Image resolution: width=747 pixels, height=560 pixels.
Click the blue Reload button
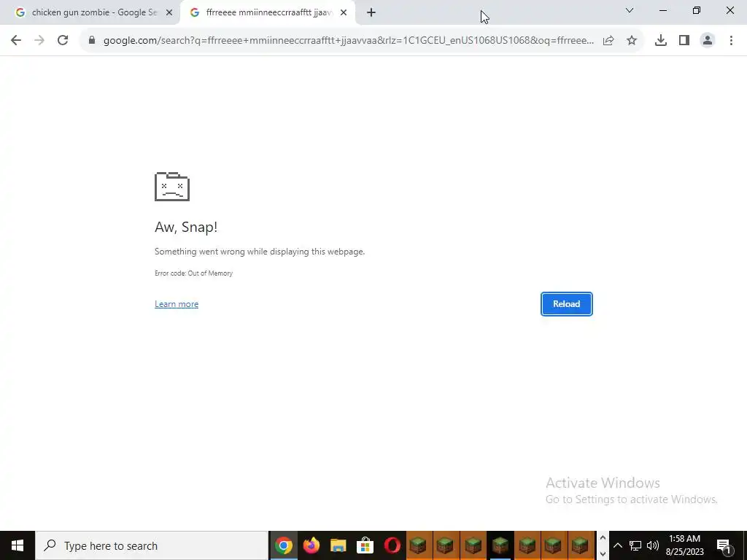coord(566,304)
